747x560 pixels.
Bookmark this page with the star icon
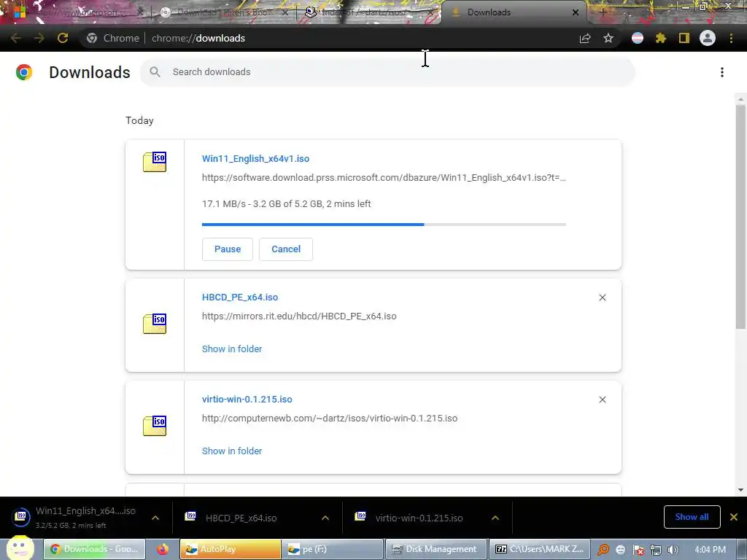[x=608, y=38]
